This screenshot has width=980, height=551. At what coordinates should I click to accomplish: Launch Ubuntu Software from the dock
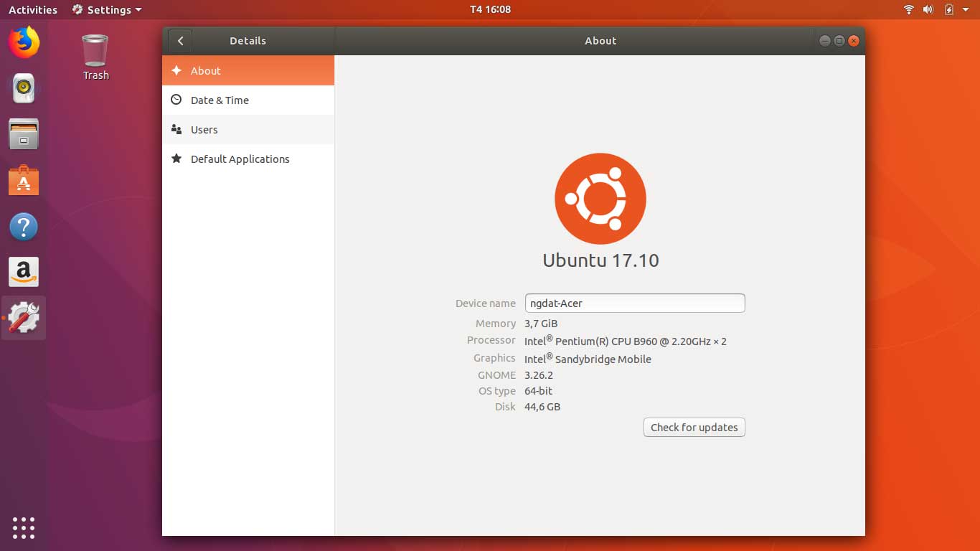tap(23, 180)
